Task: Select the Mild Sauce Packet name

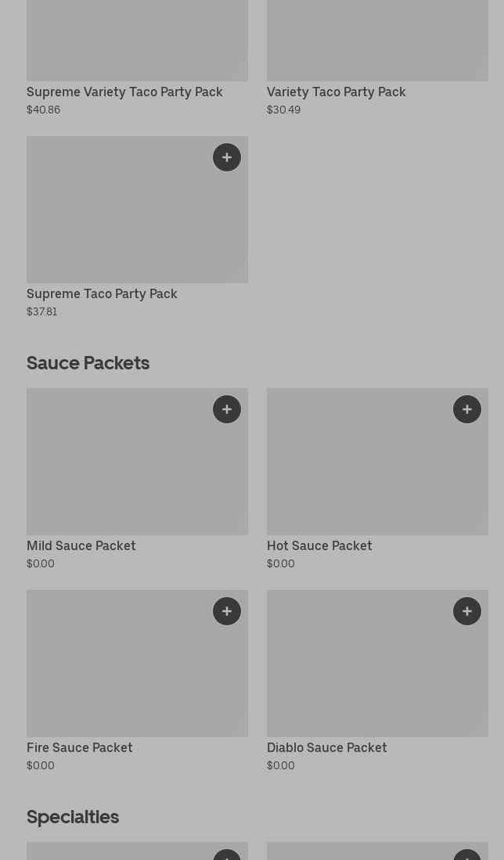Action: tap(81, 546)
